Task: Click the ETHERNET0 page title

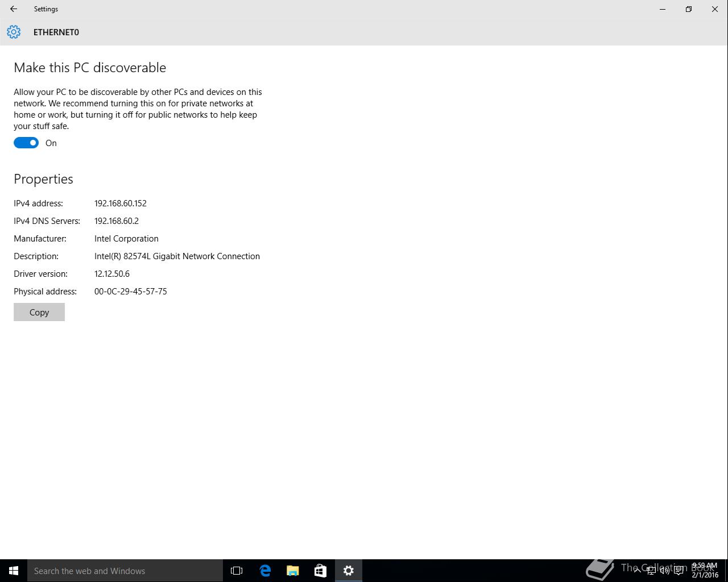Action: point(56,32)
